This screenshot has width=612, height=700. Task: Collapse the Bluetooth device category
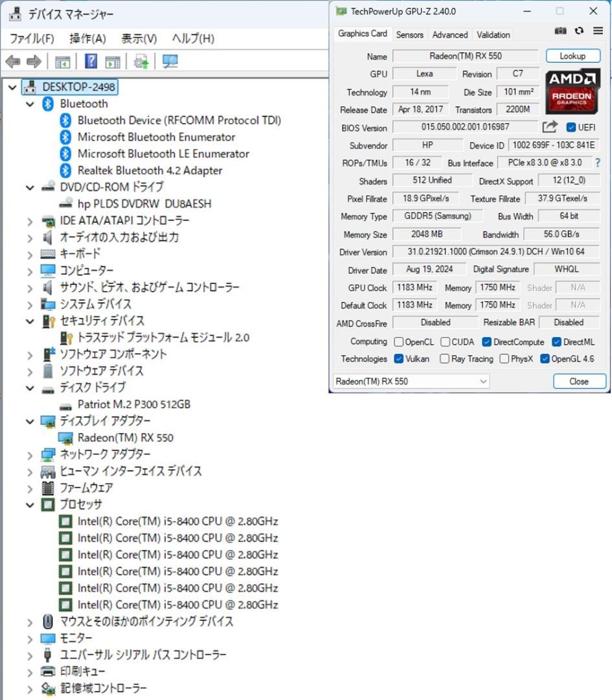29,104
